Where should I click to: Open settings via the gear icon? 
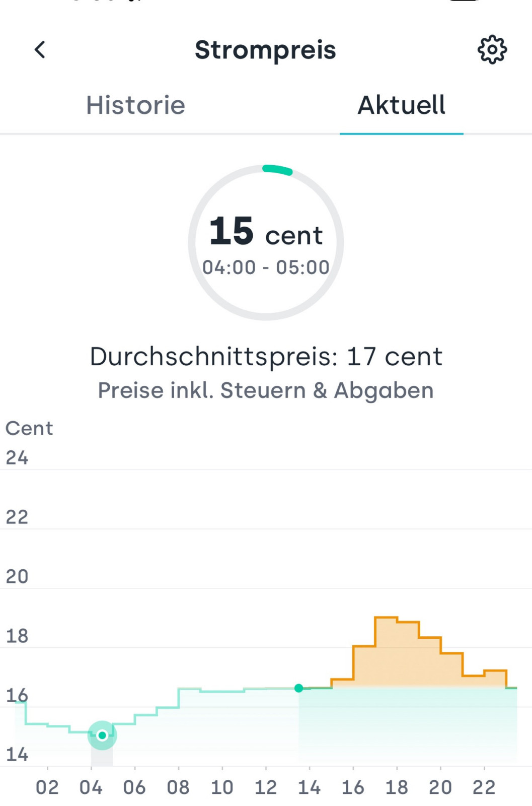click(x=492, y=49)
